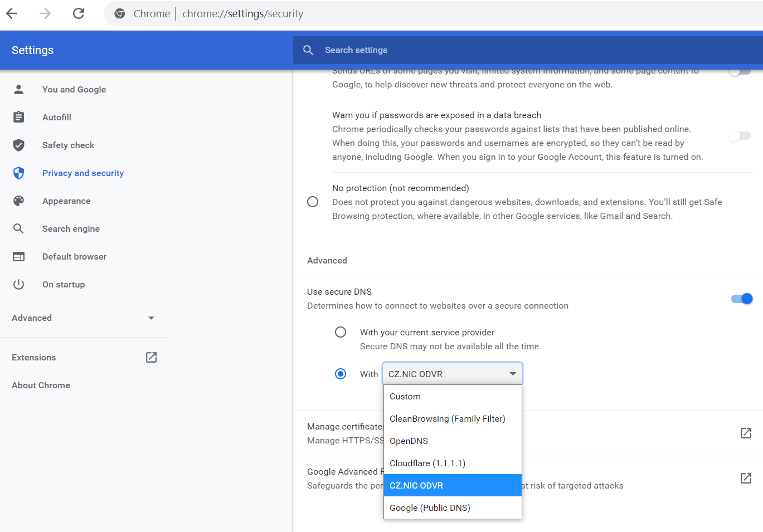Select With your current service provider radio
763x532 pixels.
(341, 332)
